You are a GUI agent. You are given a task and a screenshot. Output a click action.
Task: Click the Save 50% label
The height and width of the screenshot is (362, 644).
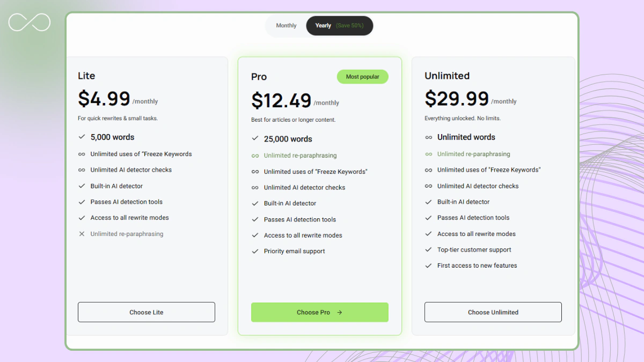click(x=349, y=26)
